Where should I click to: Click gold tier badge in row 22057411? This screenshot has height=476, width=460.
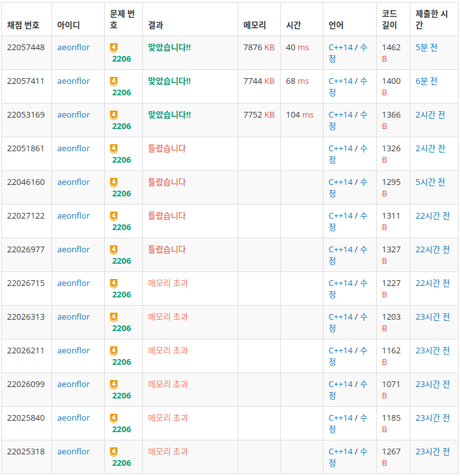[114, 81]
